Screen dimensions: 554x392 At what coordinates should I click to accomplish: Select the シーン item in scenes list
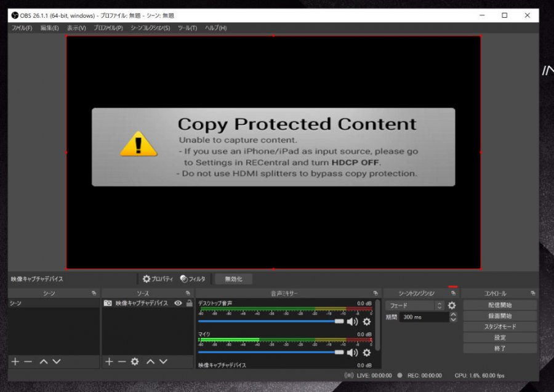tap(54, 303)
